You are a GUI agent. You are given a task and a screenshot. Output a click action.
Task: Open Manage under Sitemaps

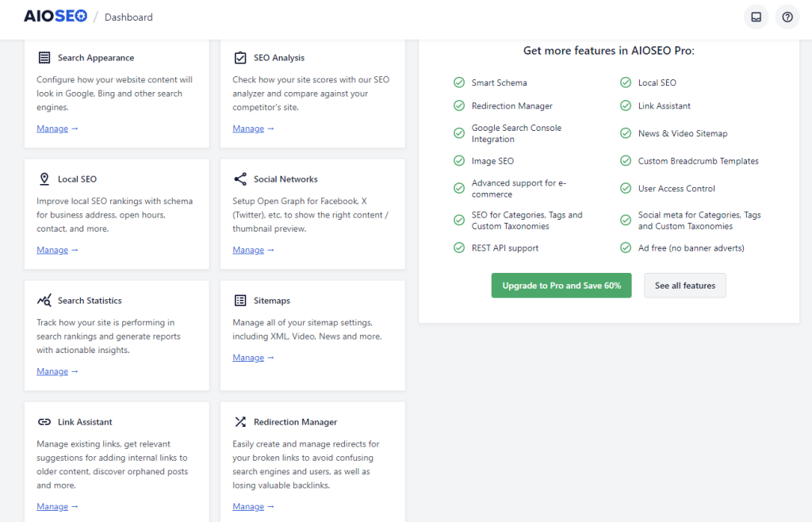[248, 357]
